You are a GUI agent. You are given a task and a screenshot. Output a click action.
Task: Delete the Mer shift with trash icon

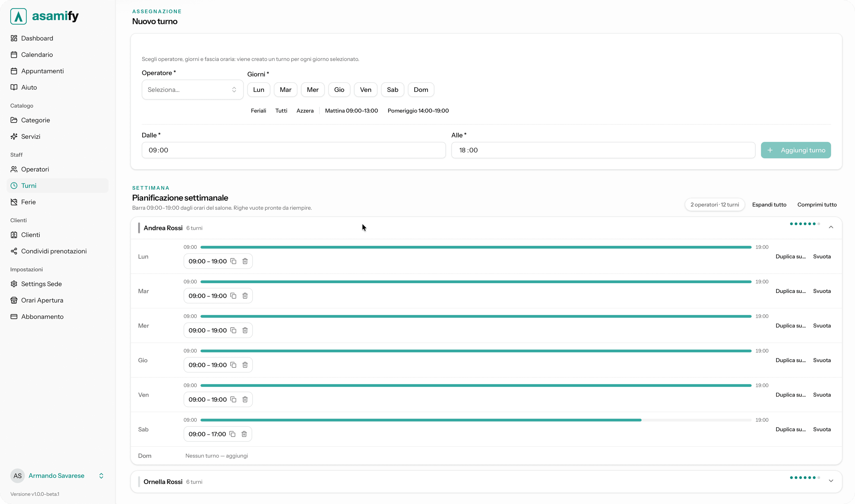coord(245,330)
